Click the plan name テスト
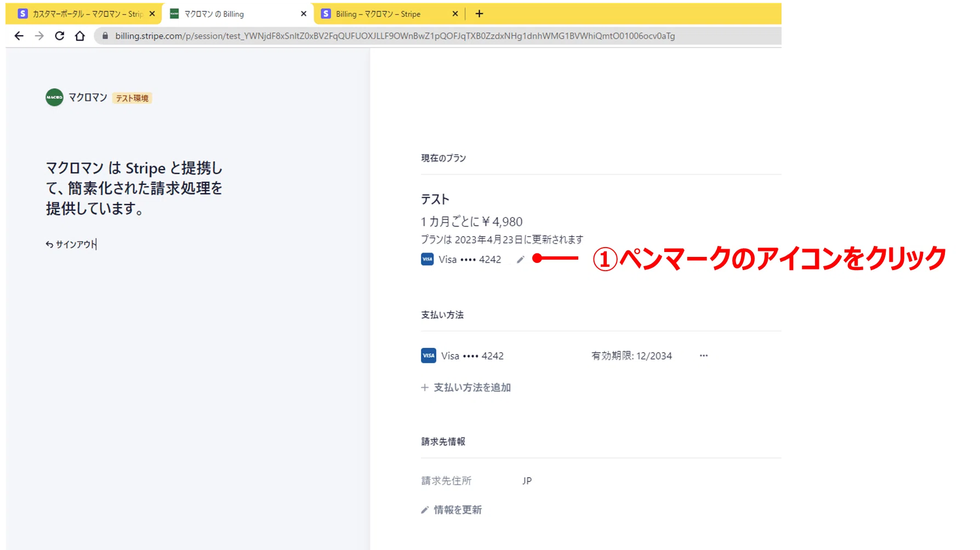 (x=435, y=199)
